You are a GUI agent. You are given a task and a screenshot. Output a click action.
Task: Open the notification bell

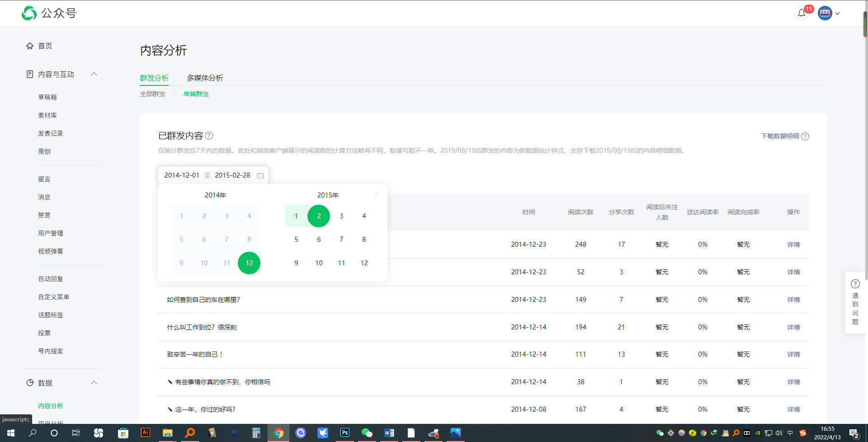(x=802, y=13)
